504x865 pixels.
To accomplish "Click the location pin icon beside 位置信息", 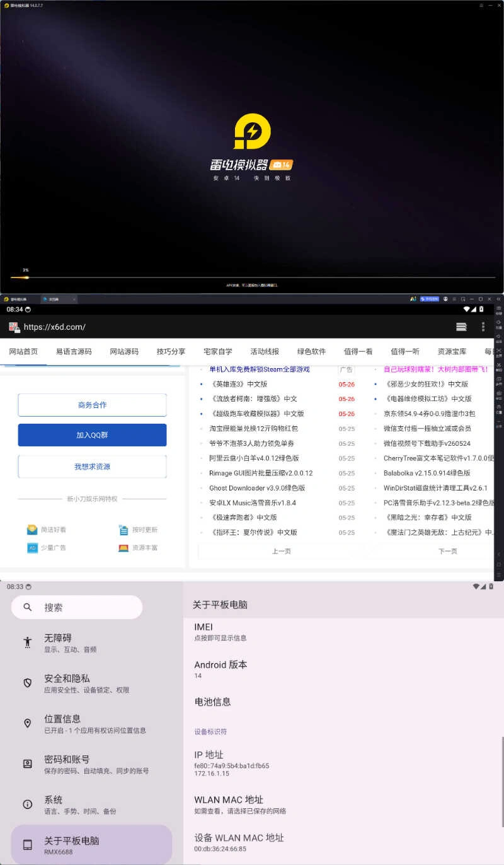I will tap(27, 723).
